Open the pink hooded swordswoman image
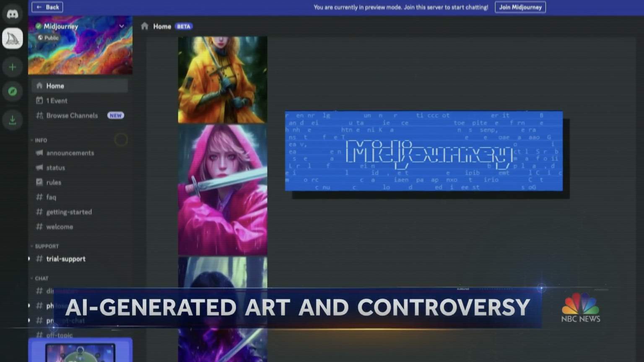Screen dimensions: 644x362 click(x=223, y=190)
